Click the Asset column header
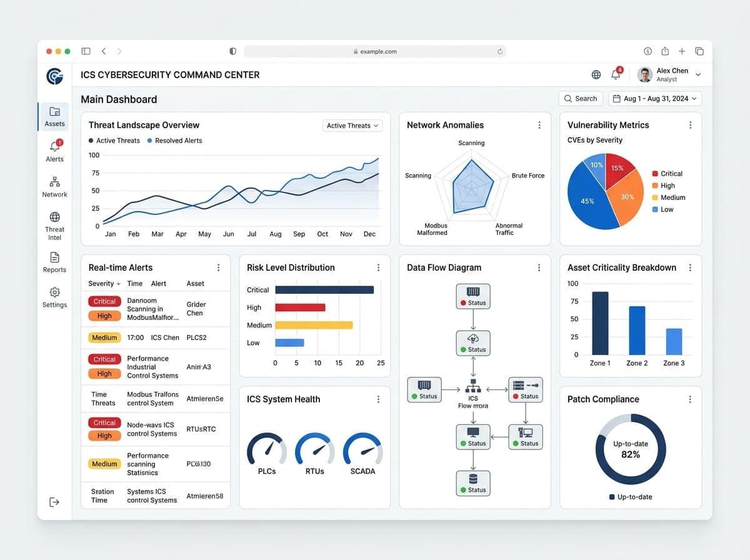The height and width of the screenshot is (560, 750). (196, 284)
